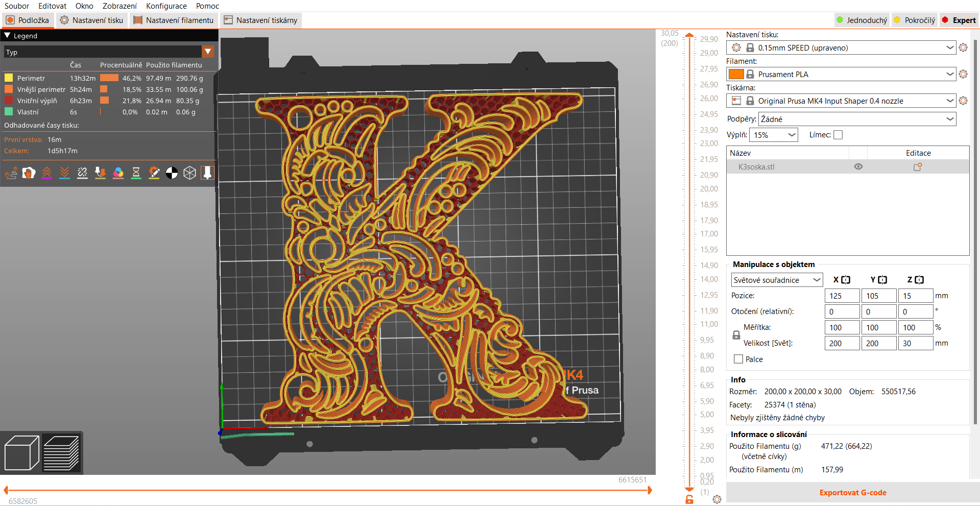Toggle travel moves display in legend toolbar
The width and height of the screenshot is (980, 506).
11,173
